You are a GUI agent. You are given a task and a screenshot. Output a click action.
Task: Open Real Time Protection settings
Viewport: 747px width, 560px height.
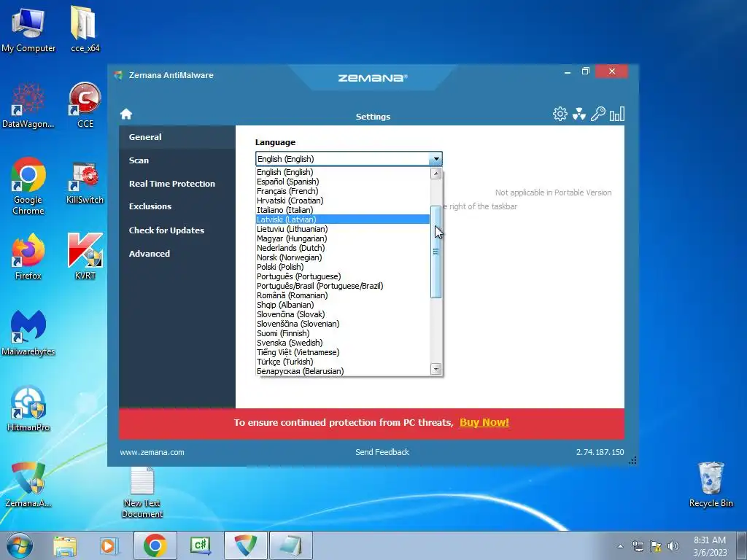pos(177,184)
